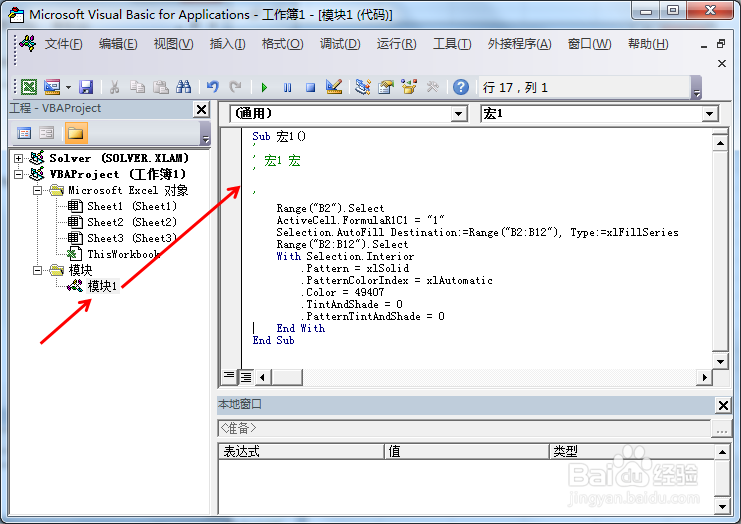Click the Paste clipboard icon

coord(160,87)
